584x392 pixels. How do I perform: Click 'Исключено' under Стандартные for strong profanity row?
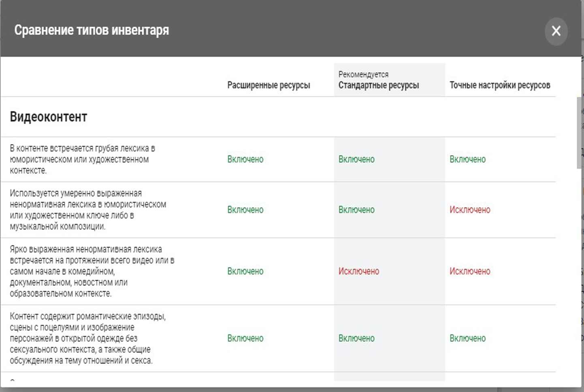359,271
